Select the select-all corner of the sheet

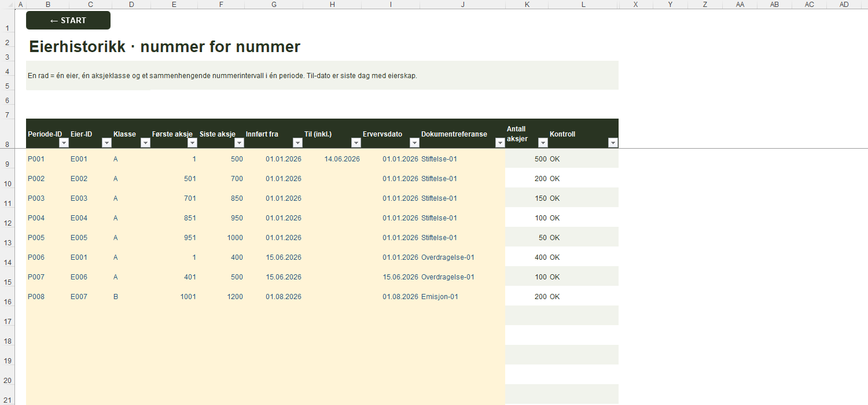pos(7,4)
